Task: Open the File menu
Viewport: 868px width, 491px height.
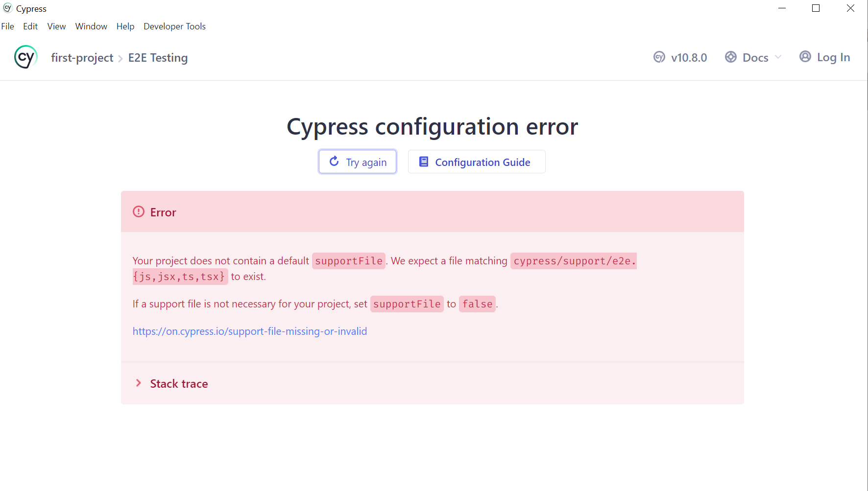Action: 7,26
